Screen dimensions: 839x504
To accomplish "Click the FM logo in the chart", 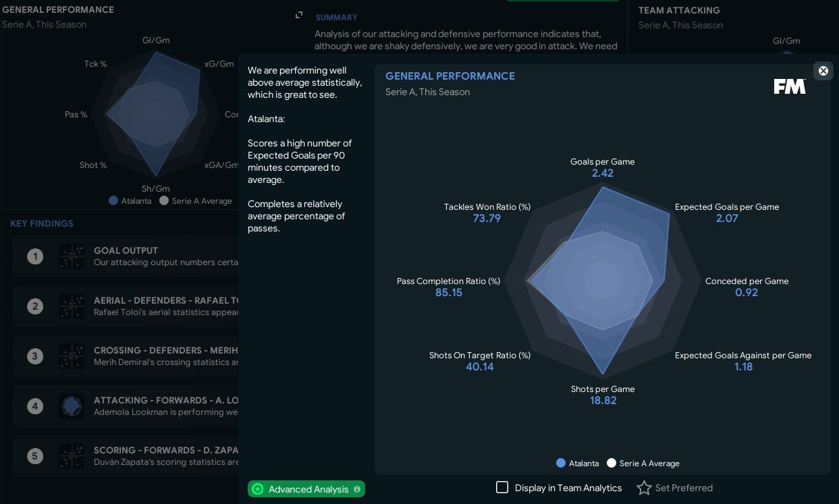I will (x=790, y=86).
